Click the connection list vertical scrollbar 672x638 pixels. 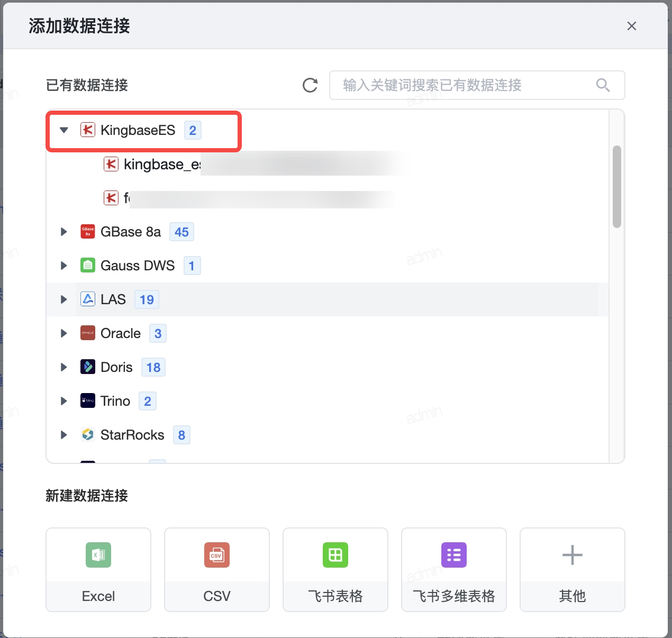[616, 186]
